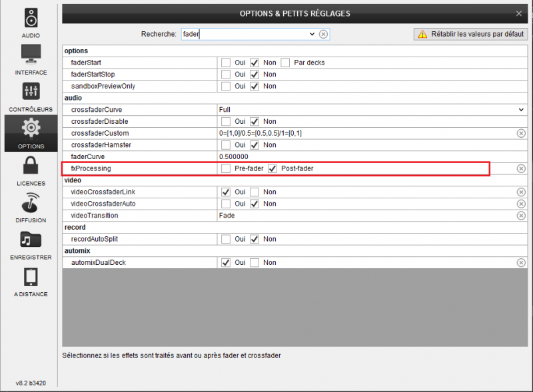The height and width of the screenshot is (392, 533).
Task: Open the Licences padlock icon
Action: [31, 165]
